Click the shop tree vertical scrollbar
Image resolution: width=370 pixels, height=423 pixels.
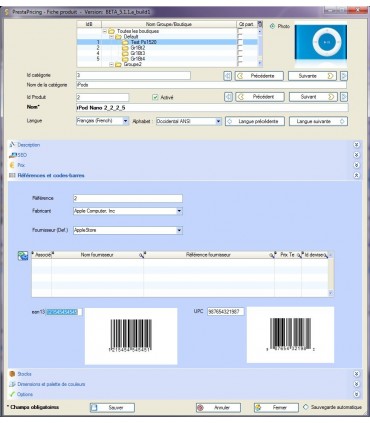(x=260, y=47)
